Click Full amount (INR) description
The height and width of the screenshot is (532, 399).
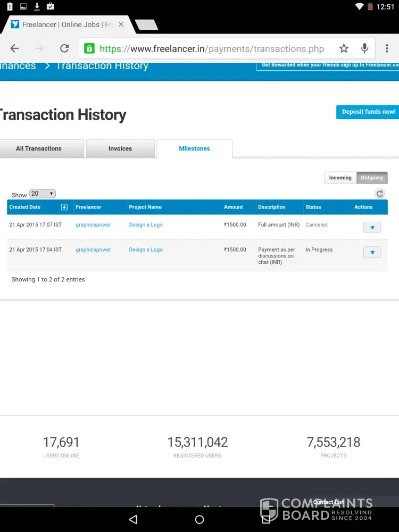pyautogui.click(x=279, y=225)
